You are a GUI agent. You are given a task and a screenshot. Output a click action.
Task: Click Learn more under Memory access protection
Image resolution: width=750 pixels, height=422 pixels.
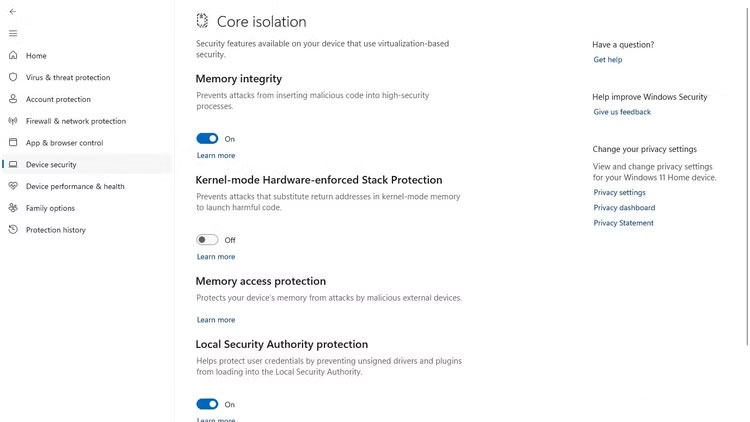tap(216, 320)
